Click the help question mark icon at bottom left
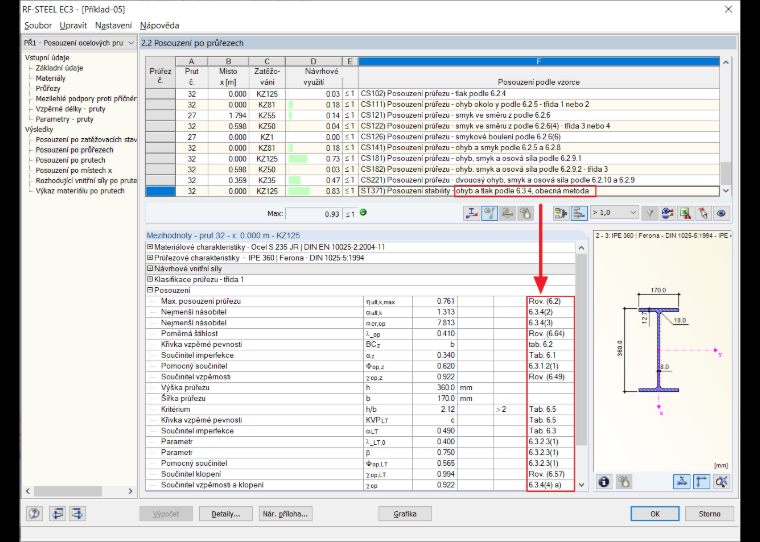760x542 pixels. (34, 513)
